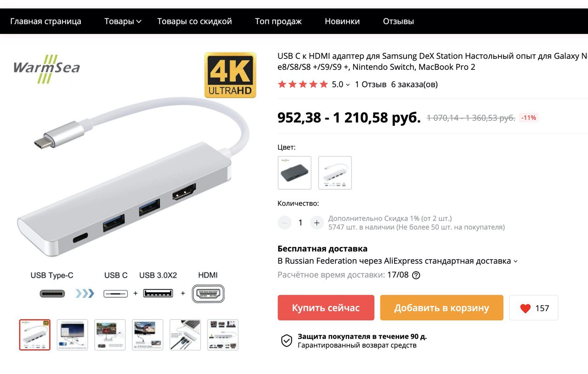
Task: Click the buyer protection shield icon
Action: (x=287, y=340)
